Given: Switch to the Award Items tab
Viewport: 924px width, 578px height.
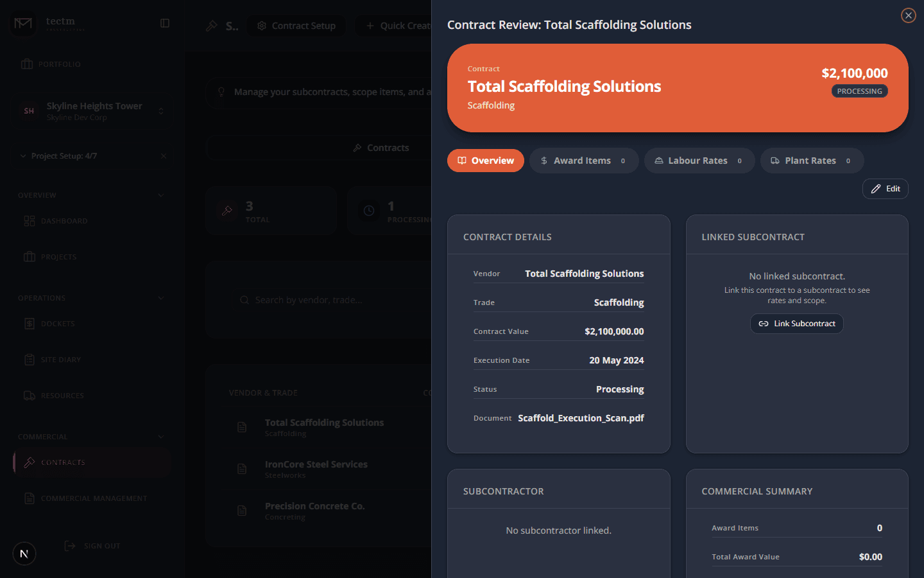Looking at the screenshot, I should click(x=583, y=161).
